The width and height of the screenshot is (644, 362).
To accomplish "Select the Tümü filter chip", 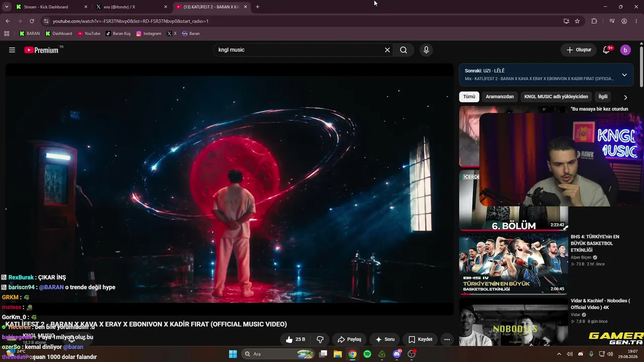I will 469,97.
